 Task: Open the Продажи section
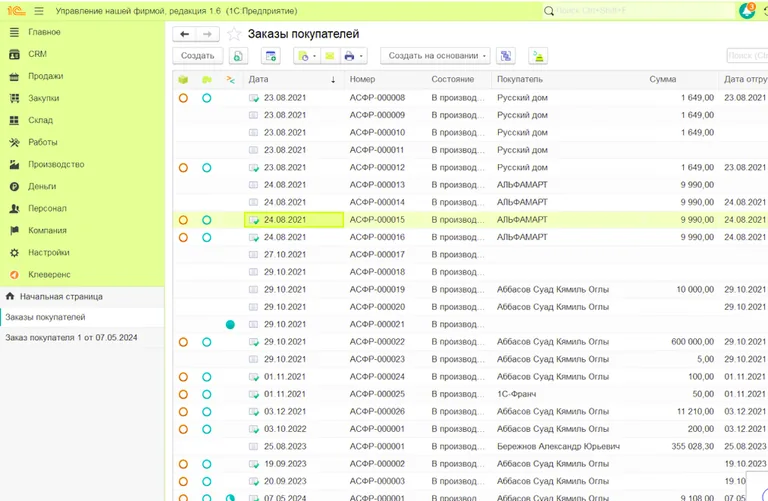(x=45, y=76)
